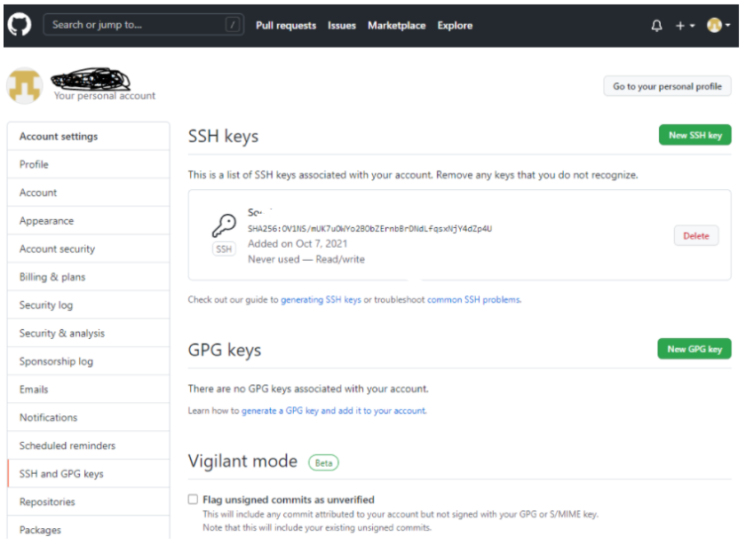This screenshot has height=560, width=746.
Task: Focus the Search or jump to field
Action: click(x=143, y=25)
